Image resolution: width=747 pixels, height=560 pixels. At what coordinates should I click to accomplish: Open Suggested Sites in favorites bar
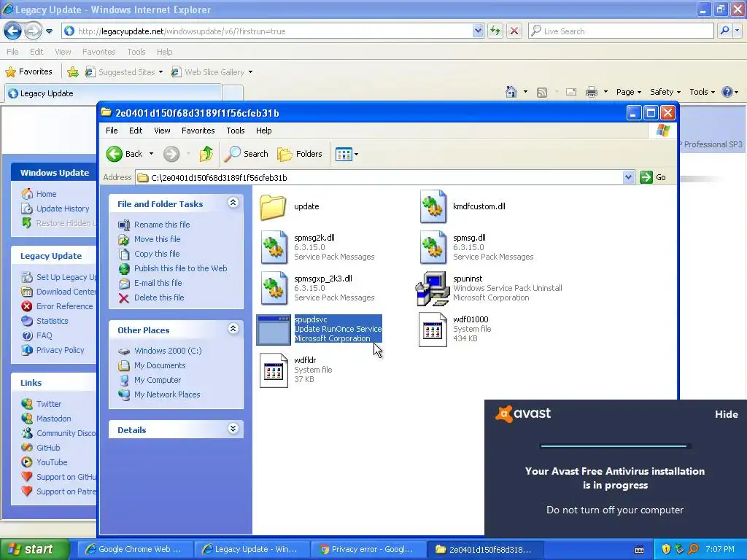124,72
